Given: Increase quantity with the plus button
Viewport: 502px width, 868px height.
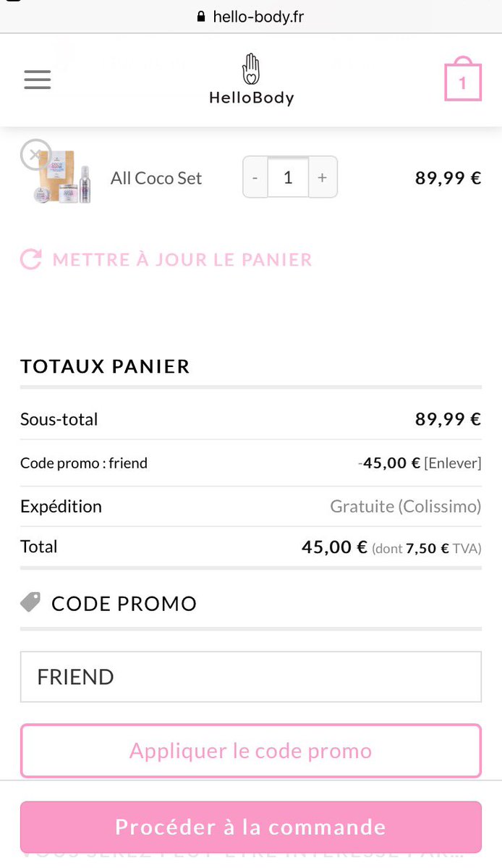Looking at the screenshot, I should [x=323, y=177].
